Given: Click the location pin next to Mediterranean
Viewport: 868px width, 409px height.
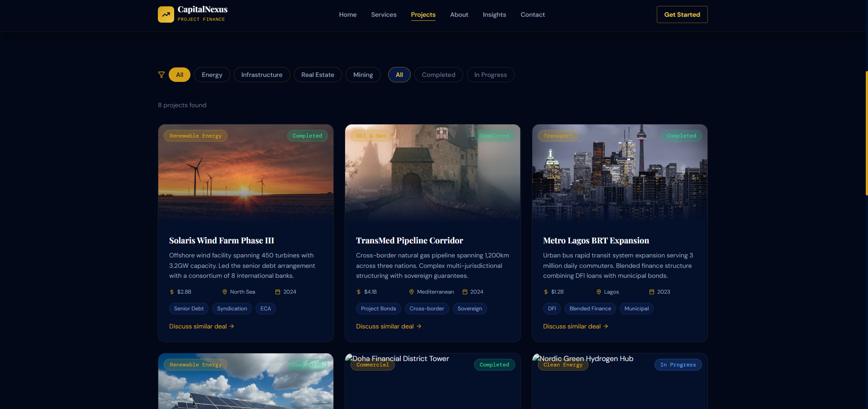Looking at the screenshot, I should click(x=411, y=292).
